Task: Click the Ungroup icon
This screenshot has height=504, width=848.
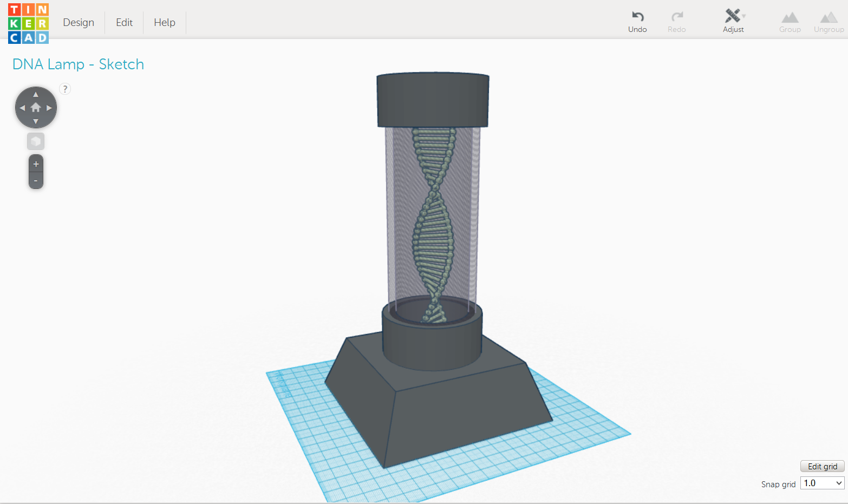Action: coord(829,17)
